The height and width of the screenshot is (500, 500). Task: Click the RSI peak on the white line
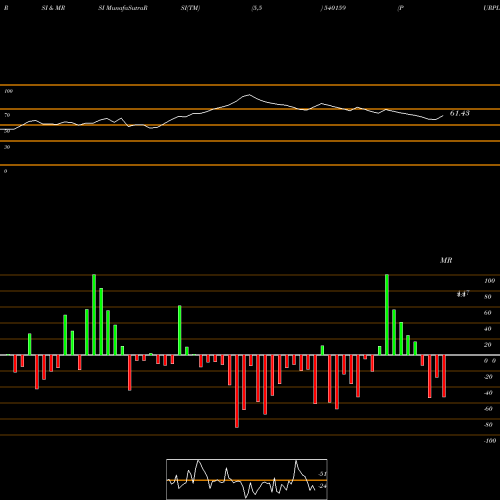pyautogui.click(x=248, y=95)
